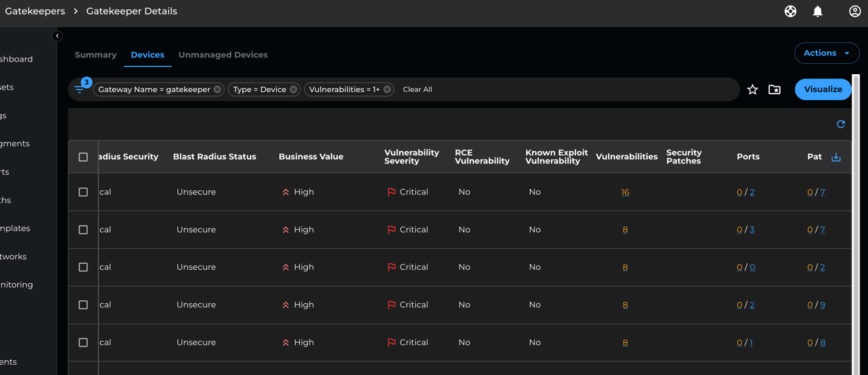Viewport: 868px width, 375px height.
Task: Save the current query using the star icon
Action: (x=752, y=89)
